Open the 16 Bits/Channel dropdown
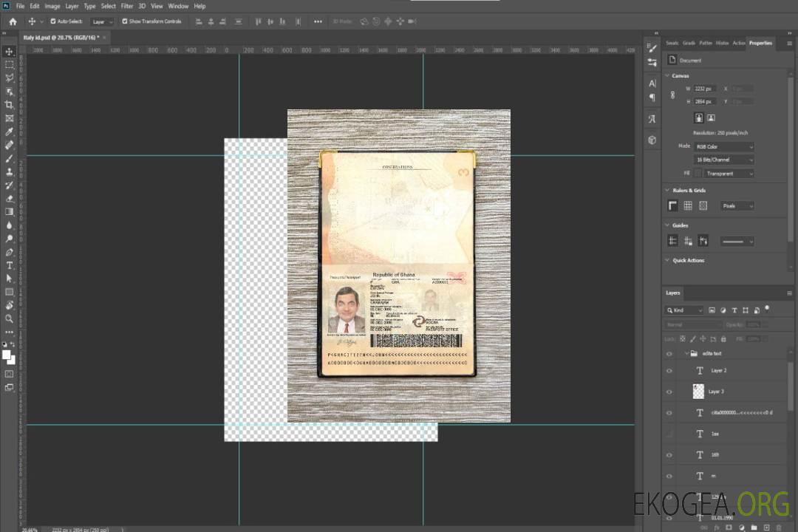 click(x=723, y=160)
